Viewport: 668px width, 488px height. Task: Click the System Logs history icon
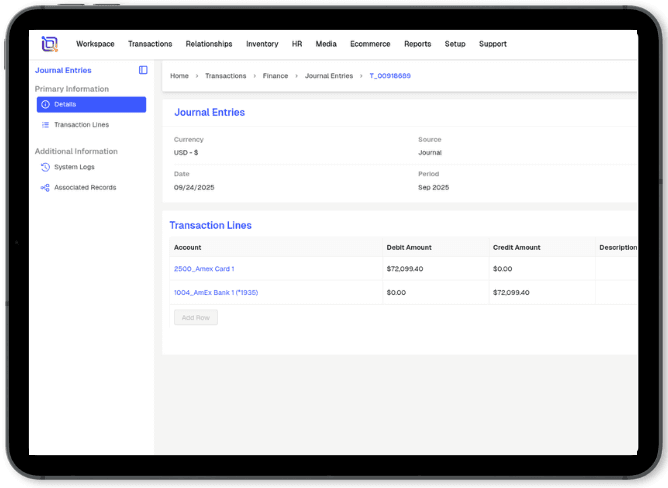pyautogui.click(x=45, y=167)
